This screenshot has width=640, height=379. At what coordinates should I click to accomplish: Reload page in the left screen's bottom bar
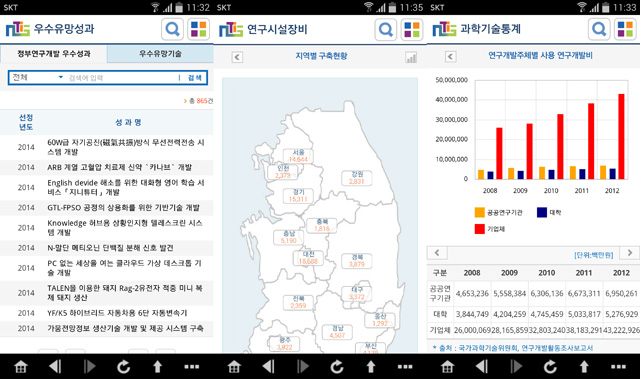pyautogui.click(x=123, y=366)
